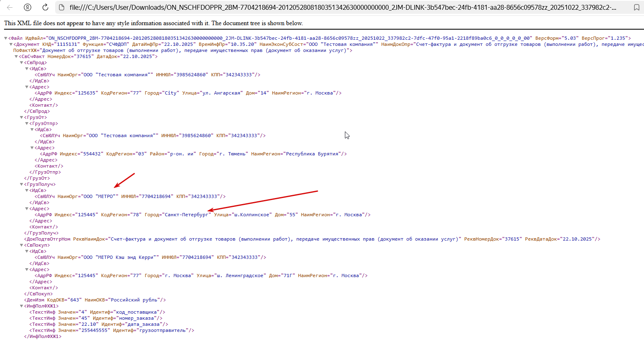The width and height of the screenshot is (644, 340).
Task: Click КодРегион="78" attribute
Action: click(121, 215)
